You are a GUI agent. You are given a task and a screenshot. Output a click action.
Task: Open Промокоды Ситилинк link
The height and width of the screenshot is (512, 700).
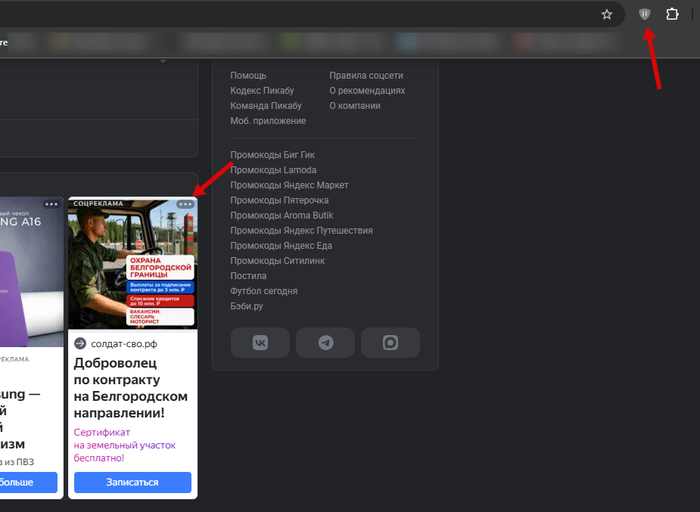coord(278,261)
